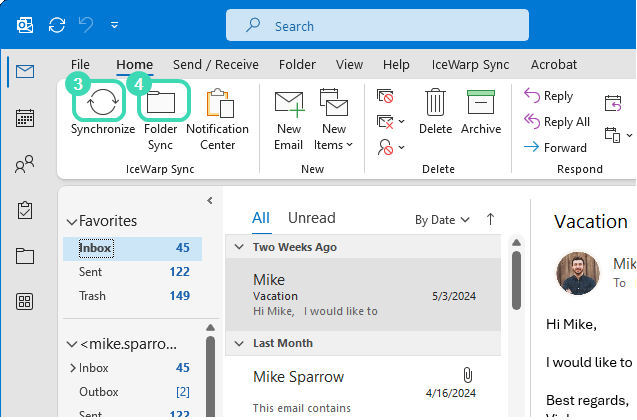Archive the selected email
The height and width of the screenshot is (420, 637).
click(481, 112)
